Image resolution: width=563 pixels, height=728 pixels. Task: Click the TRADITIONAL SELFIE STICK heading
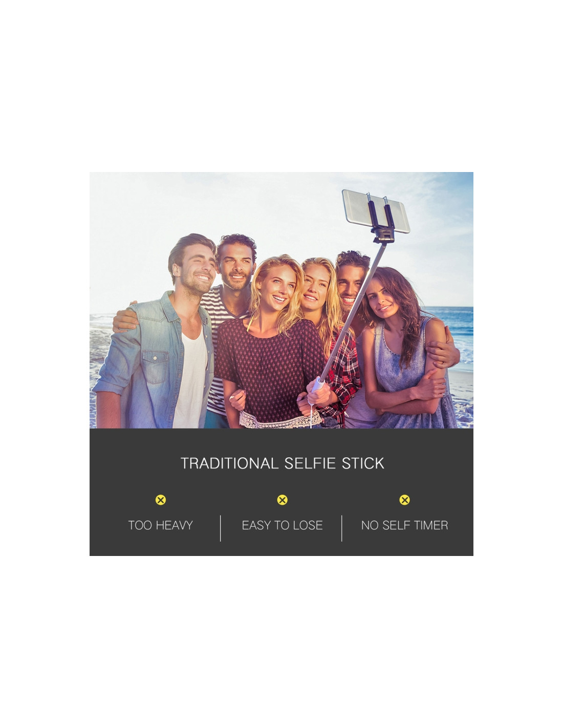pos(282,463)
